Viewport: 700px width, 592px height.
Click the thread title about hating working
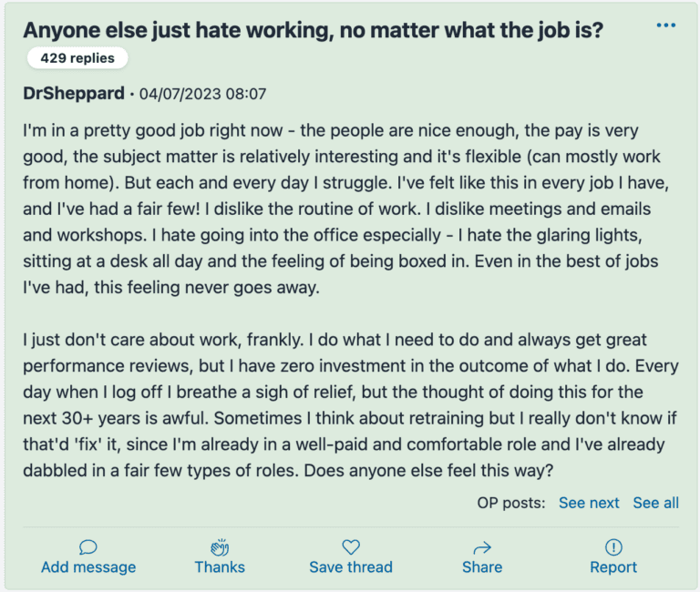313,28
